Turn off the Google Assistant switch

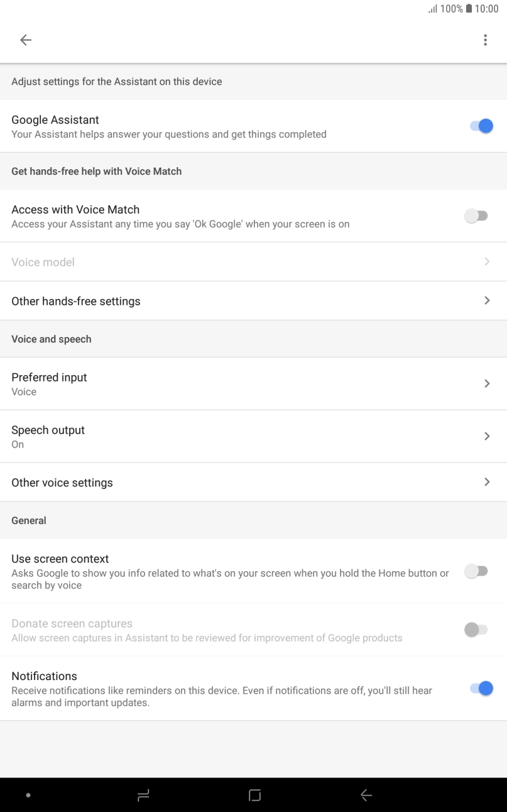click(x=481, y=126)
